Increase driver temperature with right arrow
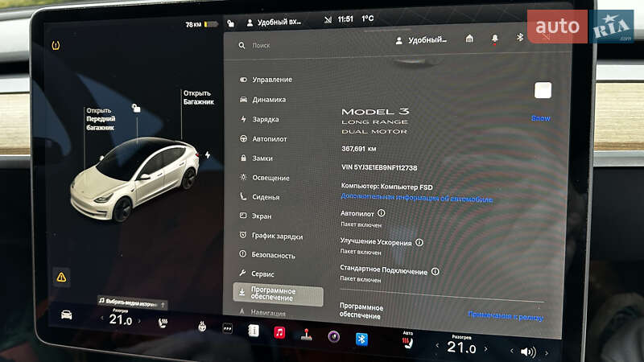644x362 pixels. coord(139,320)
